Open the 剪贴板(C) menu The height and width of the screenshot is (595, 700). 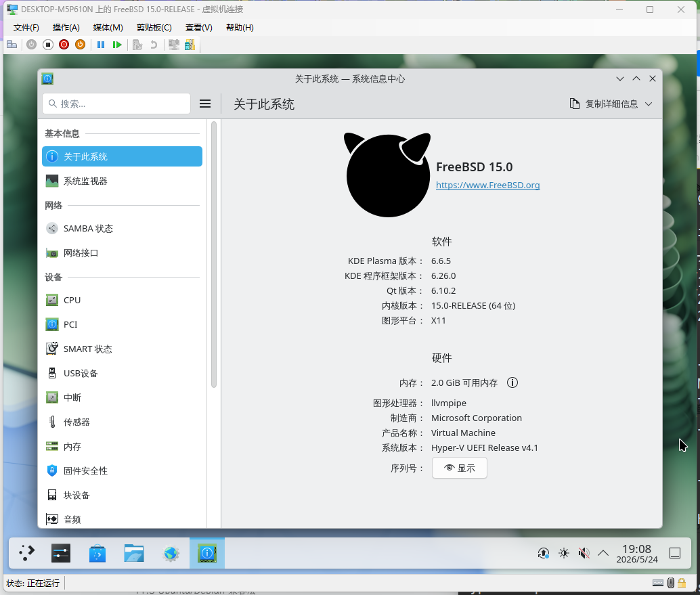pos(154,28)
